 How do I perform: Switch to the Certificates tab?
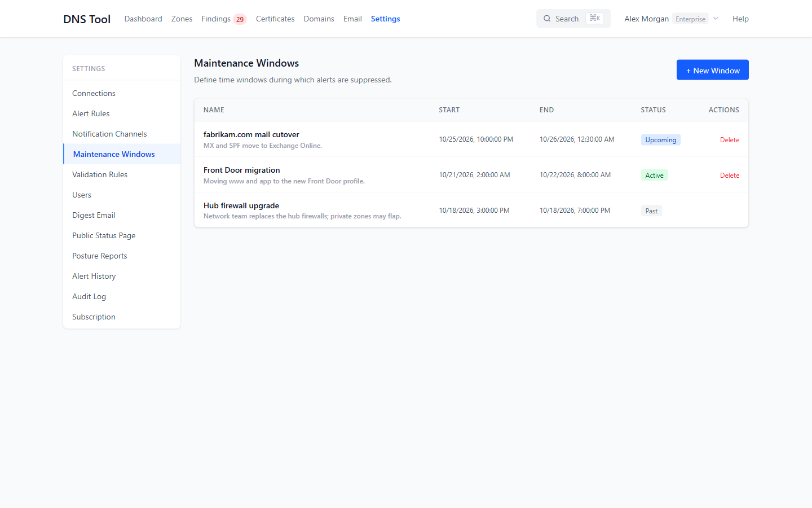(275, 19)
